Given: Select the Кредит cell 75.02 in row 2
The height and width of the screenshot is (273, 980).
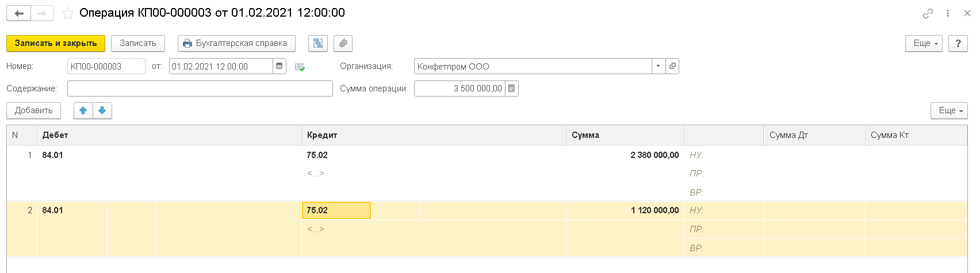Looking at the screenshot, I should (336, 210).
